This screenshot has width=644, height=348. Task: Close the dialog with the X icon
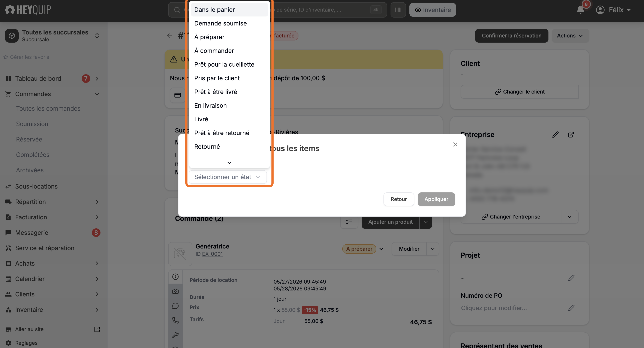coord(455,145)
